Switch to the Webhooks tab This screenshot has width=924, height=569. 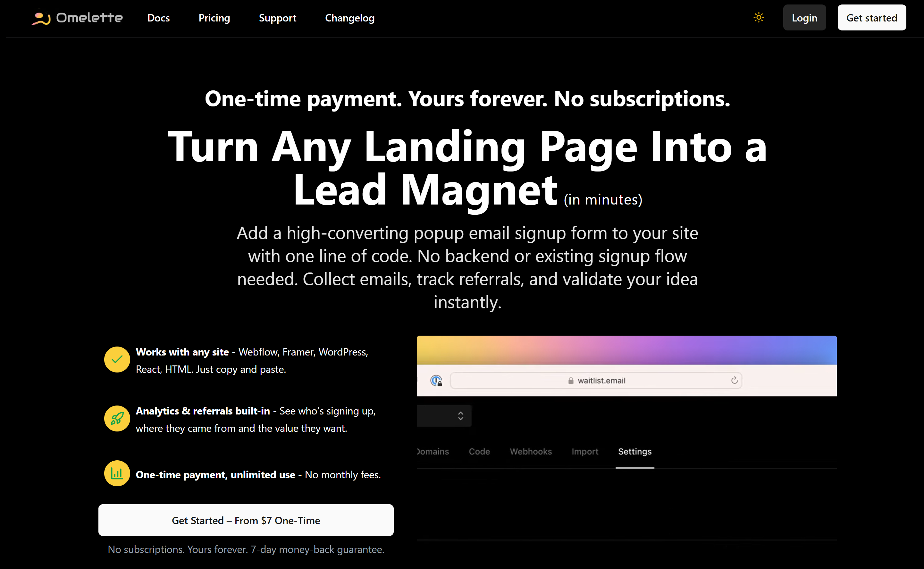531,452
